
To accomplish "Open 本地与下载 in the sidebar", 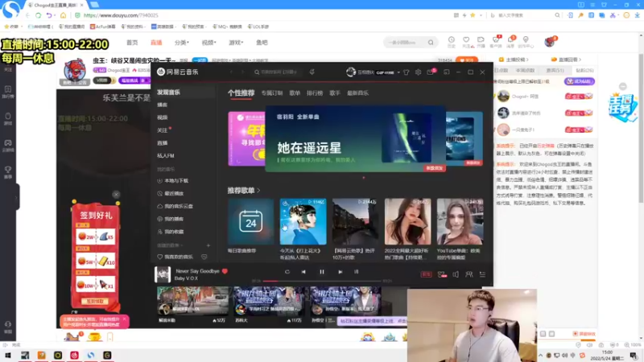I will click(176, 180).
